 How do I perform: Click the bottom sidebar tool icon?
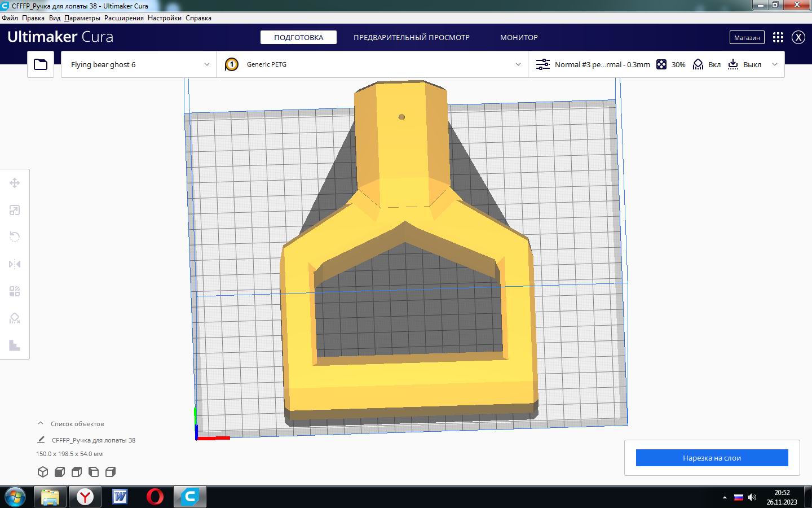pyautogui.click(x=15, y=345)
